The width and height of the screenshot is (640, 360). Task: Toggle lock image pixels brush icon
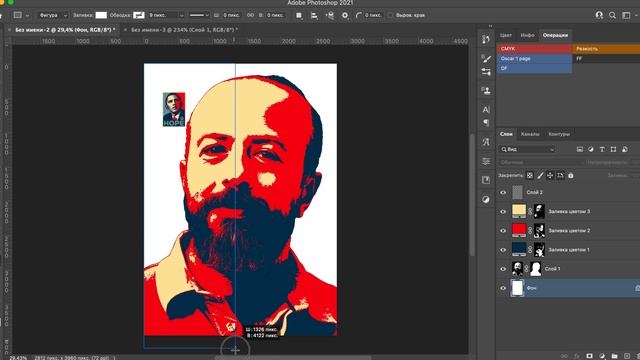pos(540,176)
